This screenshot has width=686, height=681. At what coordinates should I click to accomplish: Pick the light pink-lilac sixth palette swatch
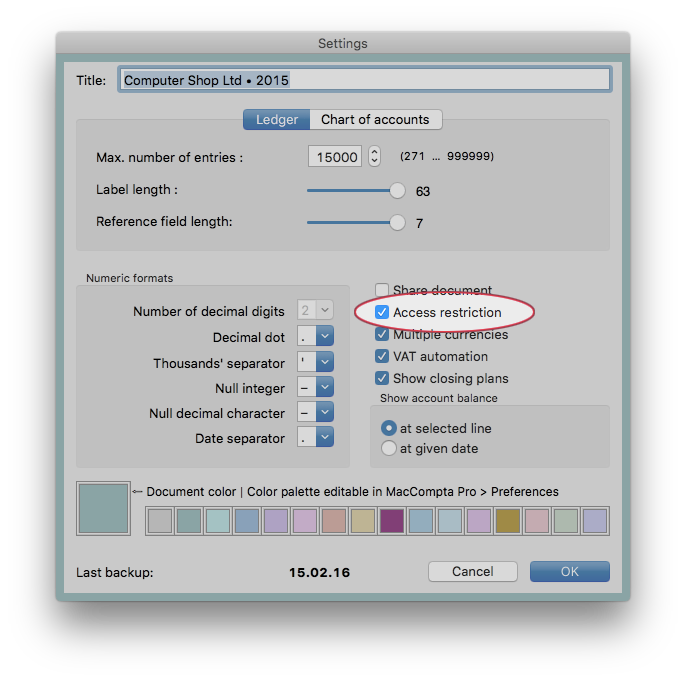coord(304,521)
